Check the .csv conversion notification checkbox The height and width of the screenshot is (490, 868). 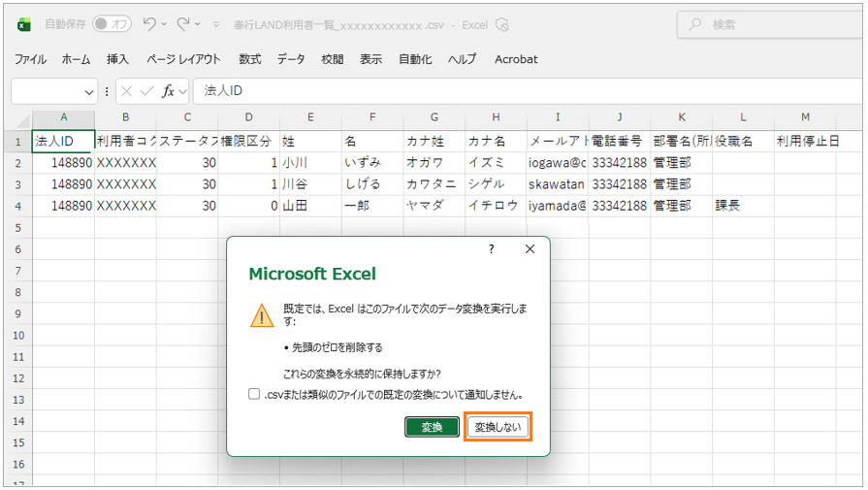pos(254,394)
